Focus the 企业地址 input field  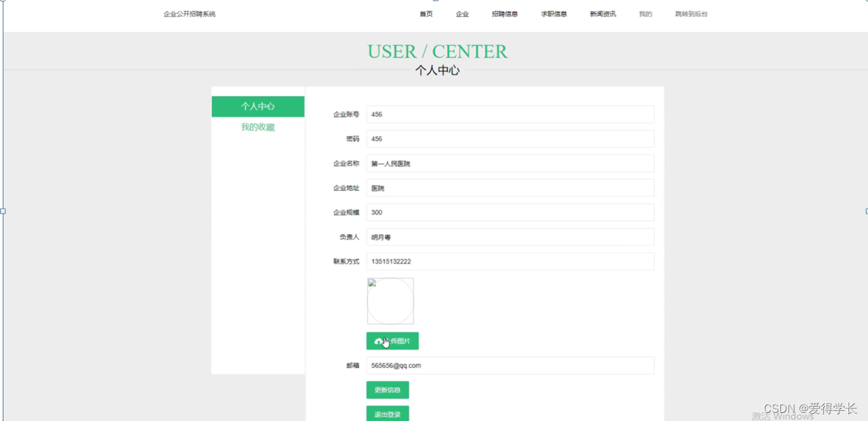click(510, 188)
